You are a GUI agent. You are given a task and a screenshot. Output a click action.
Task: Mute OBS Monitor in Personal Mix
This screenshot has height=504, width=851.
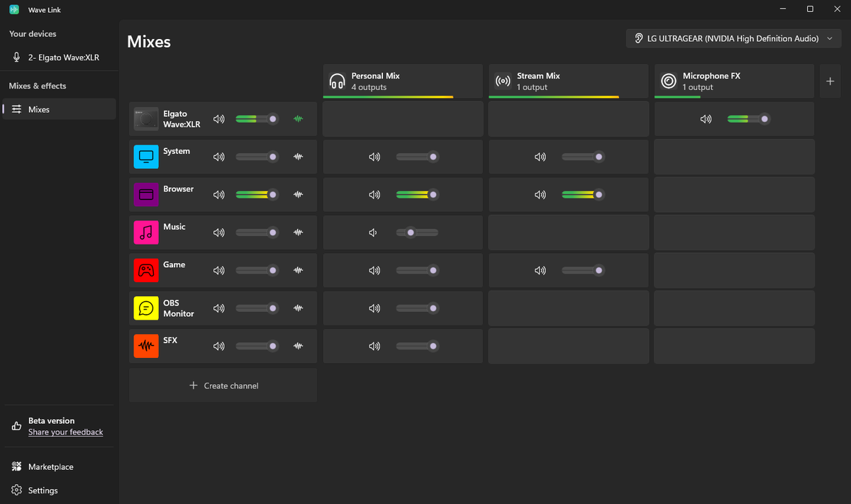pyautogui.click(x=374, y=308)
